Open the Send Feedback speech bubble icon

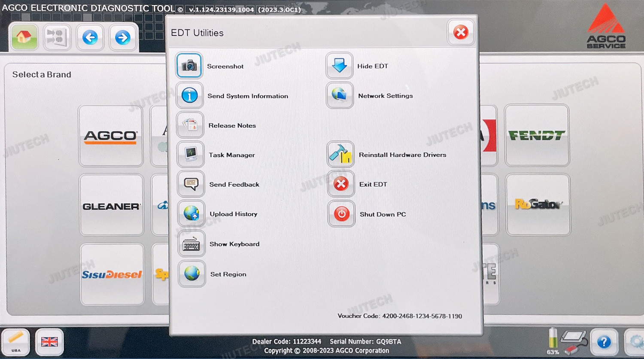pos(191,184)
